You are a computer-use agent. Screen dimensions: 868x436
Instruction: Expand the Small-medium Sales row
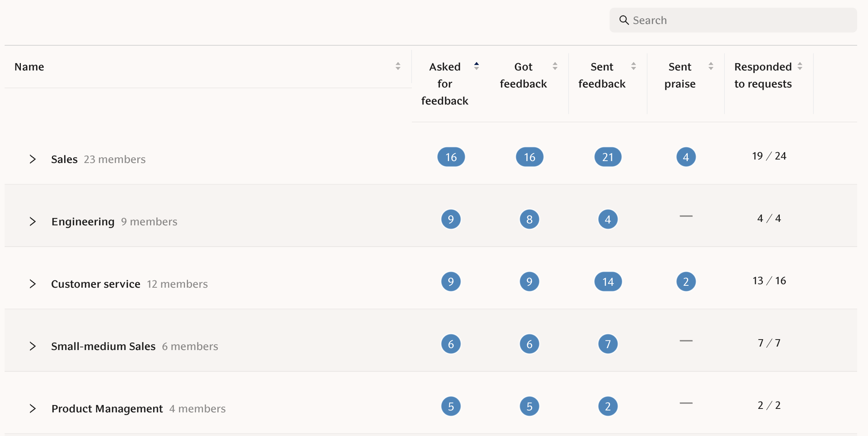(x=33, y=346)
